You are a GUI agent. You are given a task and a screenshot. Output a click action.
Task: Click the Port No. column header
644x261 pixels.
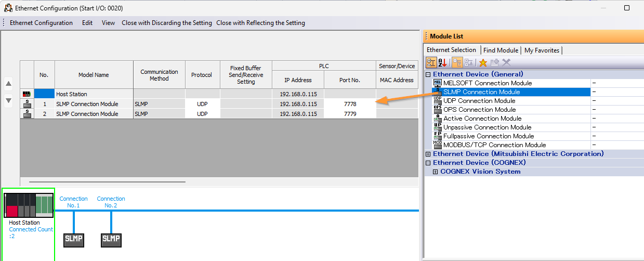coord(350,80)
